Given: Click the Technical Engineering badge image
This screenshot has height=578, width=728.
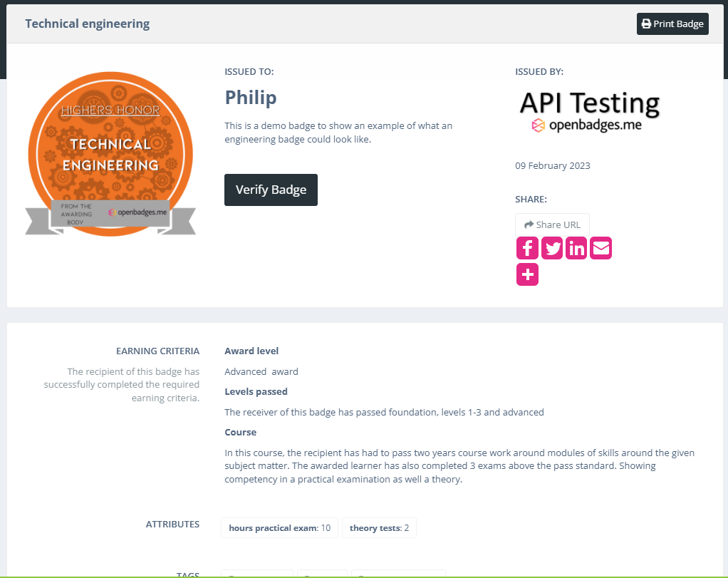Looking at the screenshot, I should coord(110,153).
